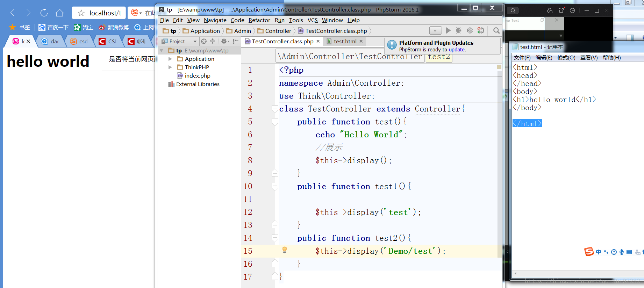Viewport: 644px width, 288px height.
Task: Open the VCS menu
Action: pos(313,20)
